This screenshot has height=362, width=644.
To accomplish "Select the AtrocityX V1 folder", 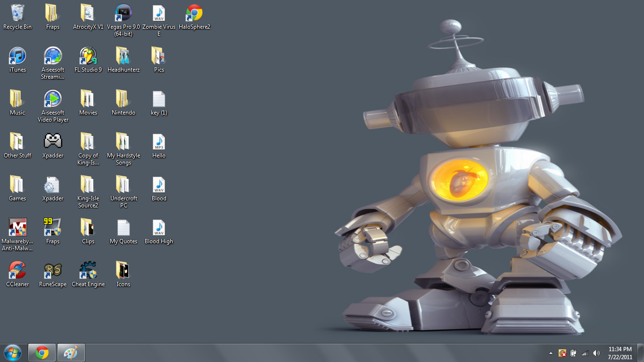I will [x=88, y=17].
